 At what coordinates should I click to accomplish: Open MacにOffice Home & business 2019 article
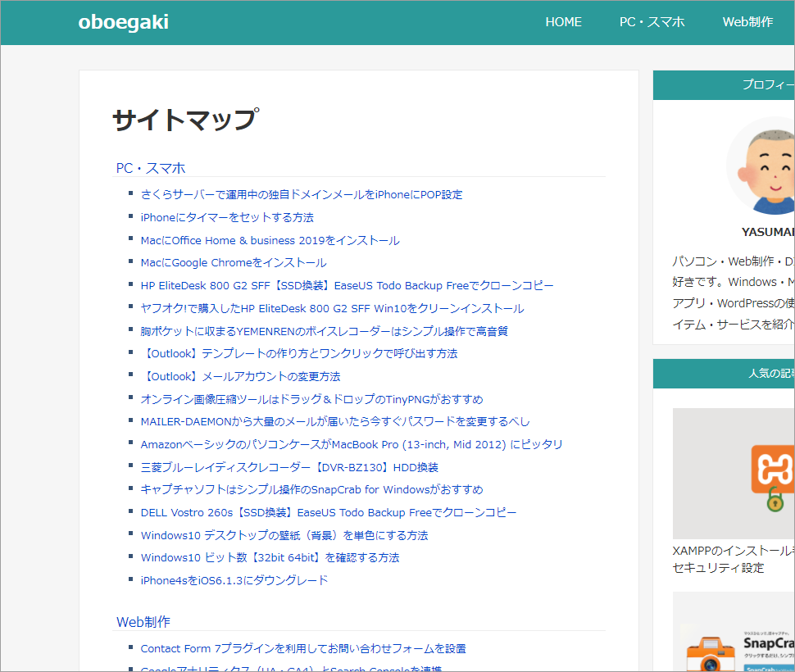tap(270, 240)
